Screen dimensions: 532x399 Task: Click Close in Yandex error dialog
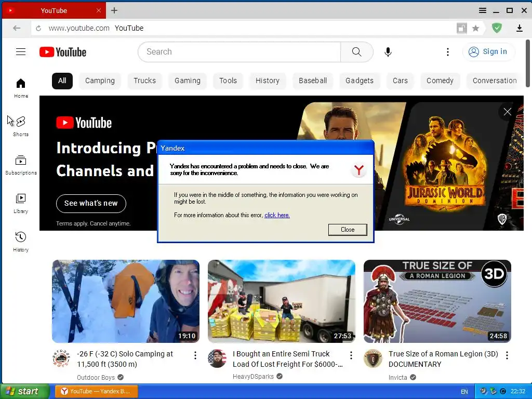coord(348,230)
